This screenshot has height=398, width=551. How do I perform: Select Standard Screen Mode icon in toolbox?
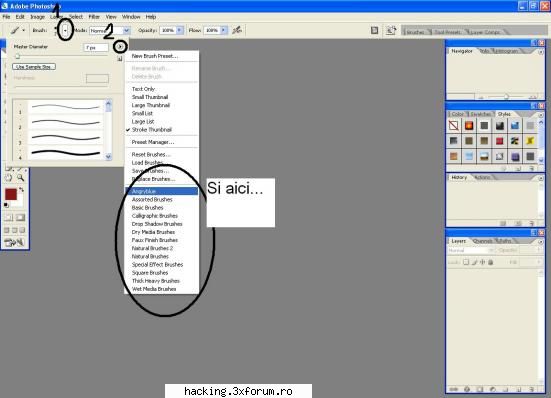[x=7, y=230]
